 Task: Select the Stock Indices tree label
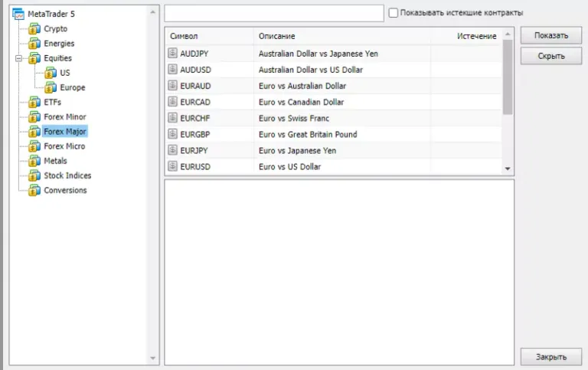click(x=67, y=175)
